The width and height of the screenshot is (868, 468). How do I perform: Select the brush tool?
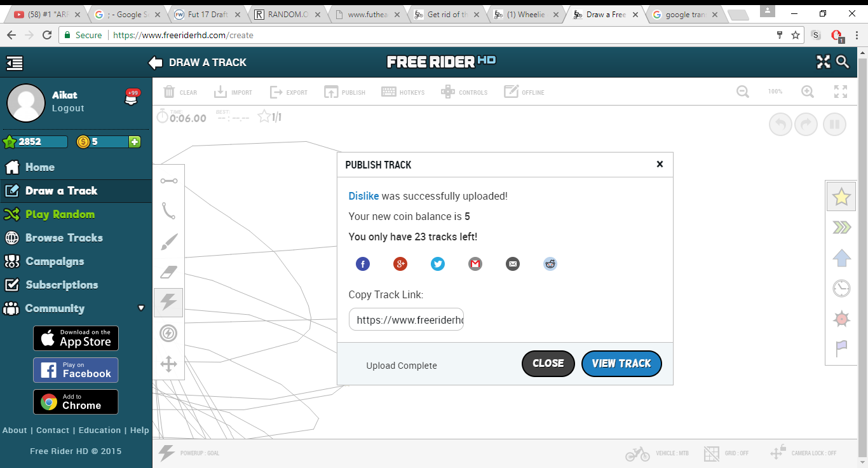point(168,242)
